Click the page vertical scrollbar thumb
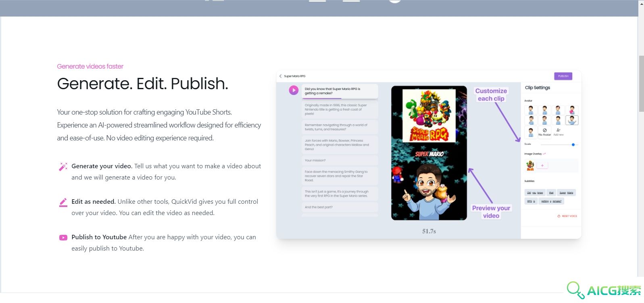Image resolution: width=644 pixels, height=303 pixels. [x=641, y=84]
